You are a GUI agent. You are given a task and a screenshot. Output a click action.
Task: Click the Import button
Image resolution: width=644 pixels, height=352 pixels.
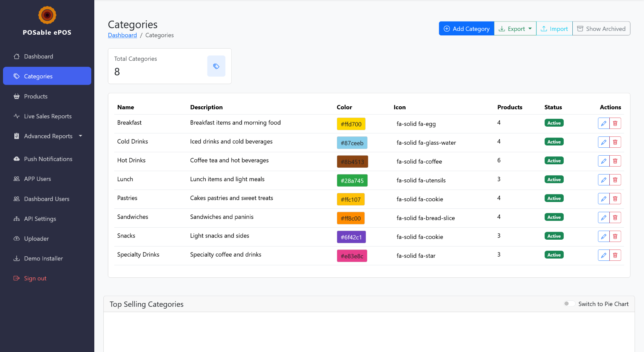point(554,29)
